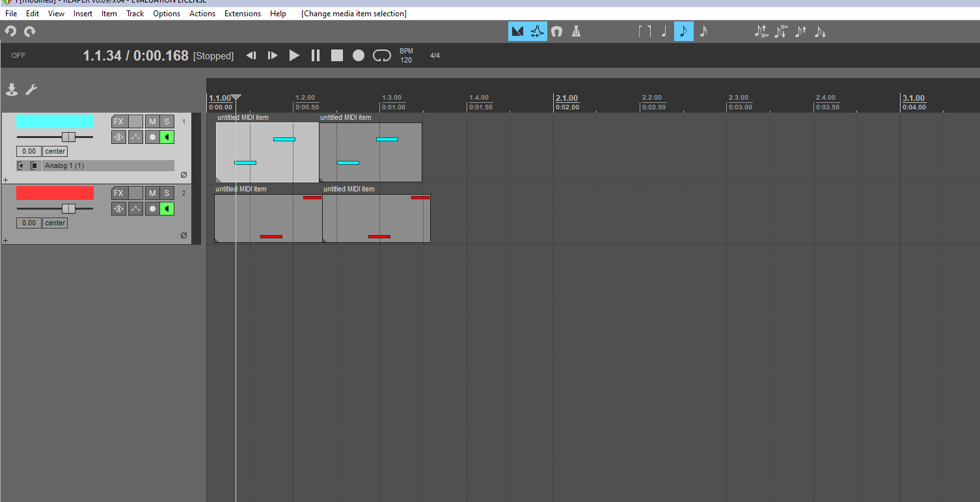Open the wrench settings icon
Image resolution: width=980 pixels, height=502 pixels.
coord(31,90)
